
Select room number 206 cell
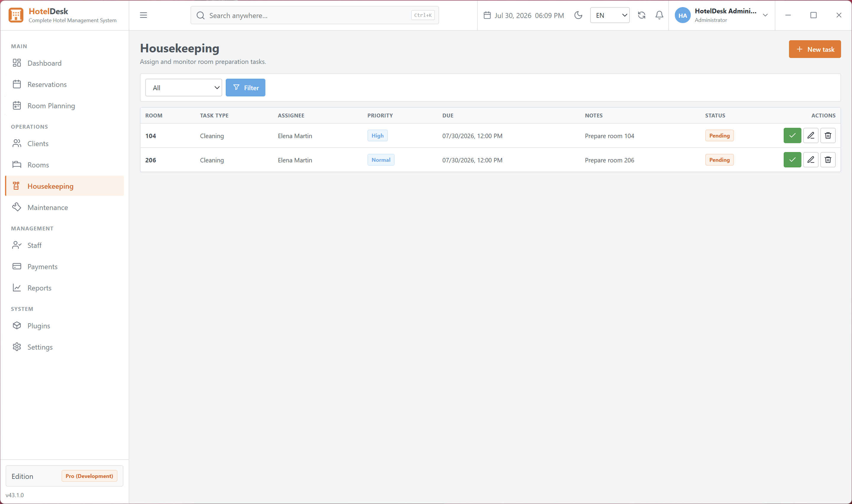click(151, 160)
